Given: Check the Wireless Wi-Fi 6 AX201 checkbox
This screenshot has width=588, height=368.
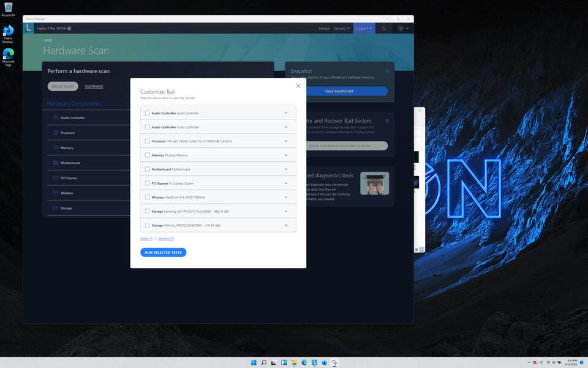Looking at the screenshot, I should click(x=148, y=197).
